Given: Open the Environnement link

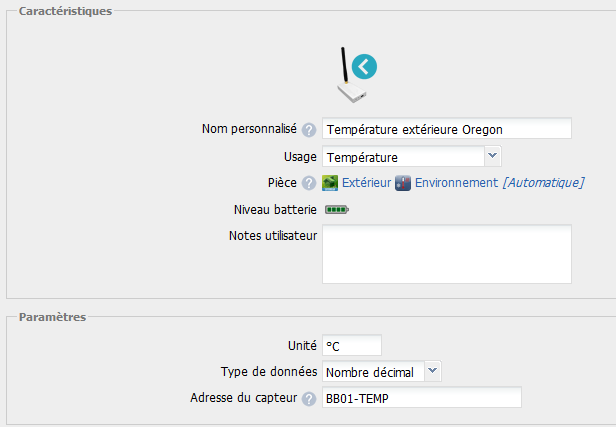Looking at the screenshot, I should [455, 183].
